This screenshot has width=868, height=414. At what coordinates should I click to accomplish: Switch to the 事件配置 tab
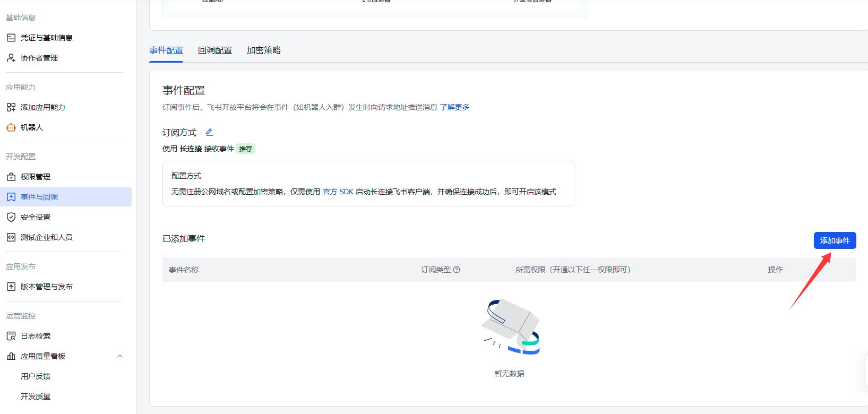[x=166, y=50]
